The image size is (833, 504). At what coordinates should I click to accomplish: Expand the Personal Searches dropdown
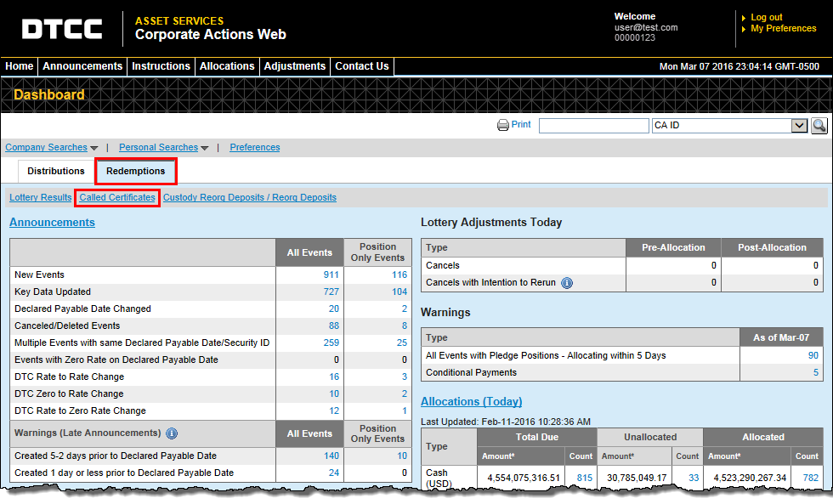[163, 148]
